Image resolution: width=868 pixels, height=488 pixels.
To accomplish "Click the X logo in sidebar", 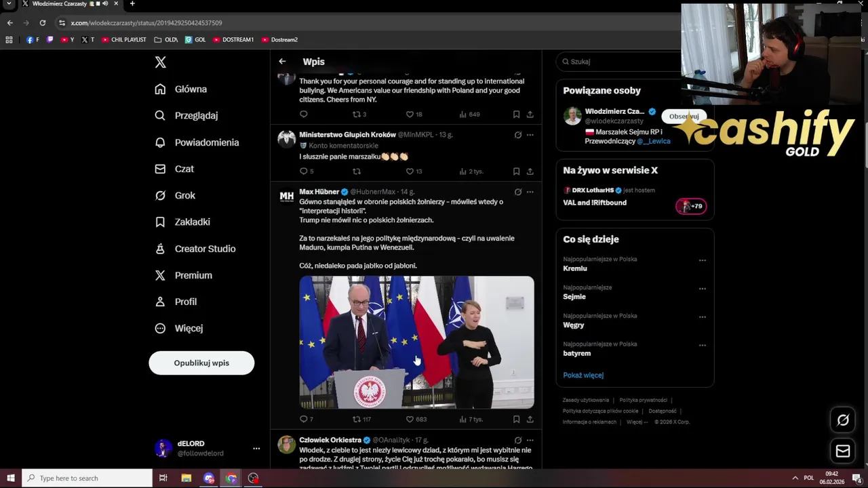I will 160,62.
